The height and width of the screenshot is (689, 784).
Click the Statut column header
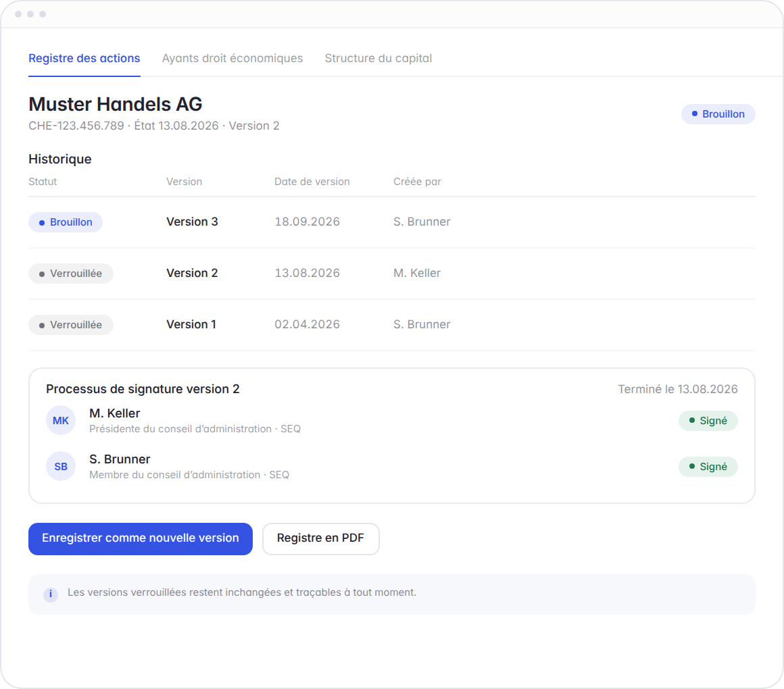tap(43, 182)
